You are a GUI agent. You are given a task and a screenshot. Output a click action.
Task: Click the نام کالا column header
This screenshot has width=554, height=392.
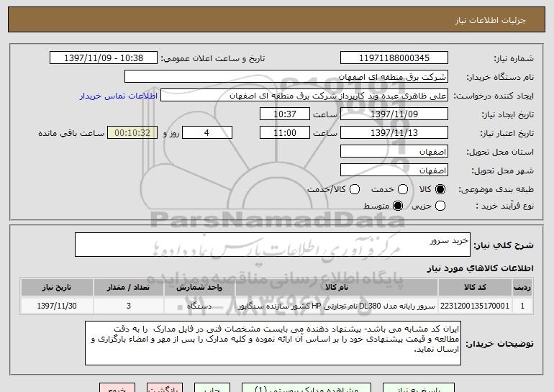click(x=337, y=288)
